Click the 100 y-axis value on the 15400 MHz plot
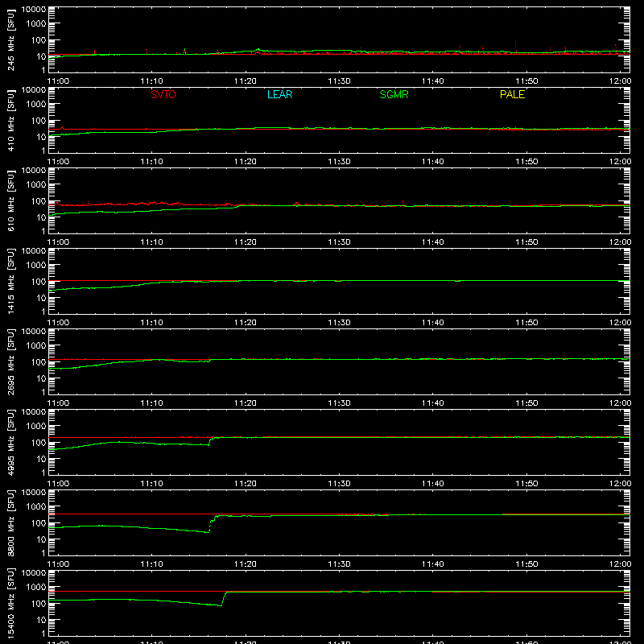This screenshot has height=644, width=644. tap(39, 604)
